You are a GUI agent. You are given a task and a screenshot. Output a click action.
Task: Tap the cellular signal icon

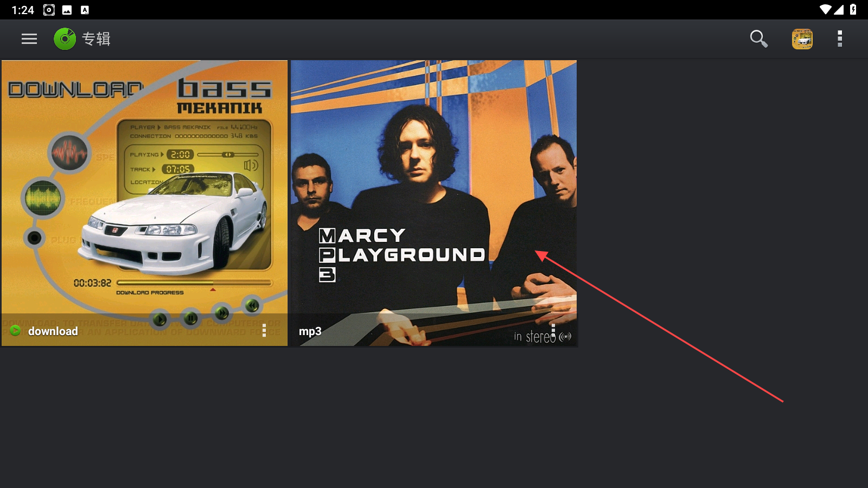click(839, 10)
